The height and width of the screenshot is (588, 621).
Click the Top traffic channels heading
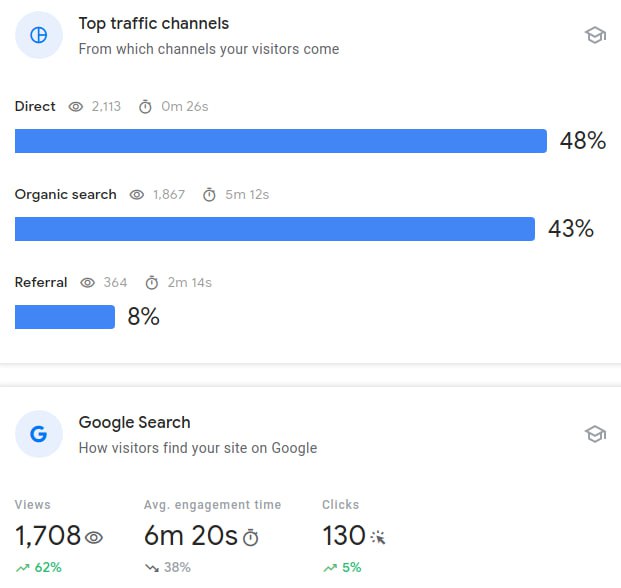click(x=154, y=23)
